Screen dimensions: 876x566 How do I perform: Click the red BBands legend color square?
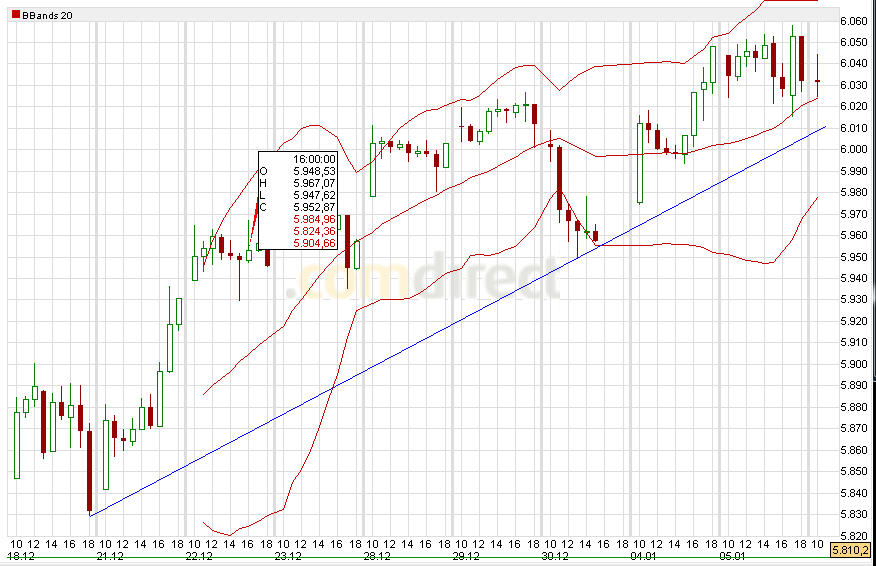pyautogui.click(x=16, y=15)
